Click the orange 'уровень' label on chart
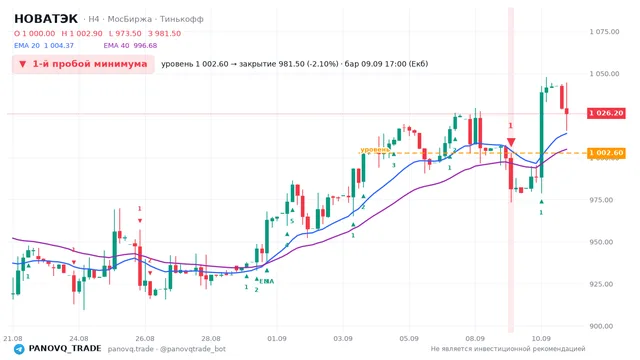The height and width of the screenshot is (360, 640). coord(375,150)
